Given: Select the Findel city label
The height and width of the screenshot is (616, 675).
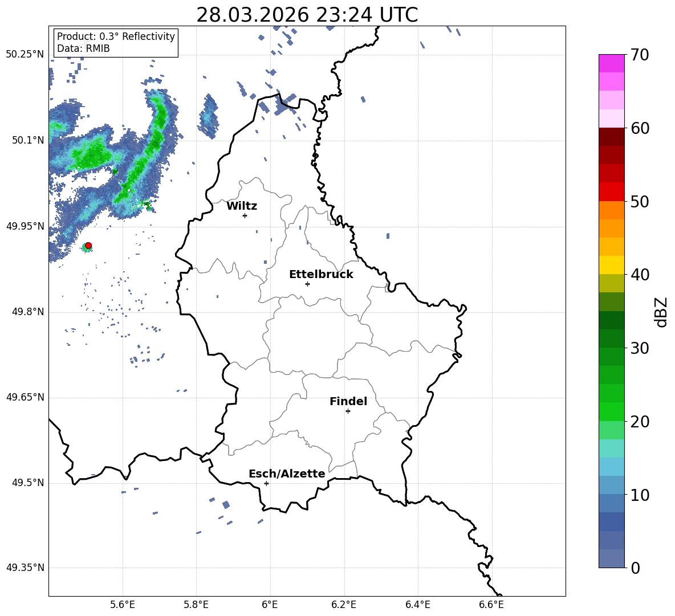Looking at the screenshot, I should 348,401.
